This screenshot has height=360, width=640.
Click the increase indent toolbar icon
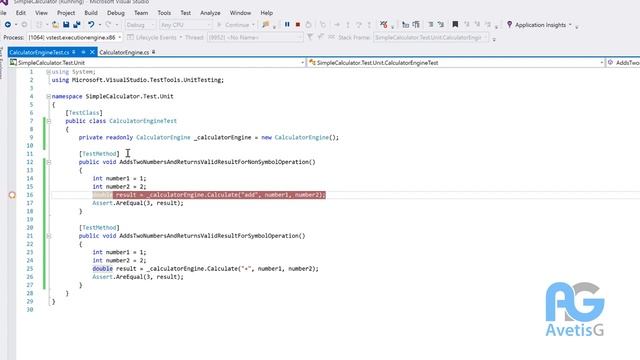pyautogui.click(x=416, y=25)
